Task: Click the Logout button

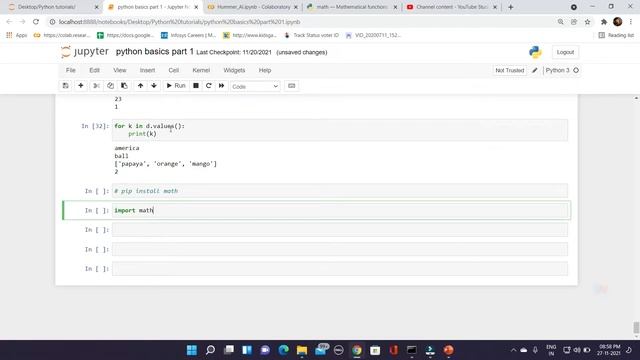Action: (x=565, y=52)
